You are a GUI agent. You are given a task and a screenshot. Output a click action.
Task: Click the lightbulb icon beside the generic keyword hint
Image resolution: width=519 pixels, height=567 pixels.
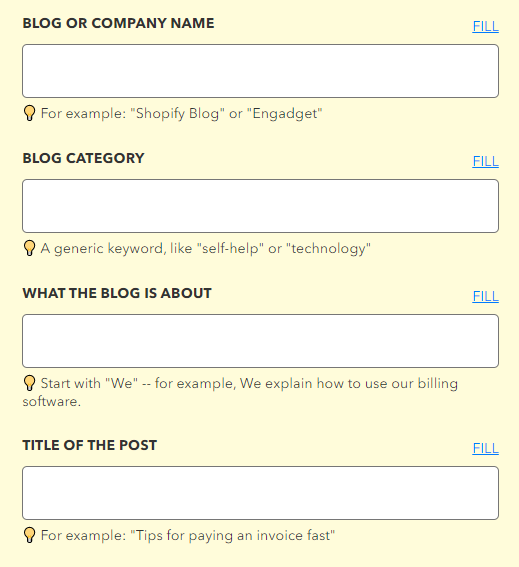29,248
